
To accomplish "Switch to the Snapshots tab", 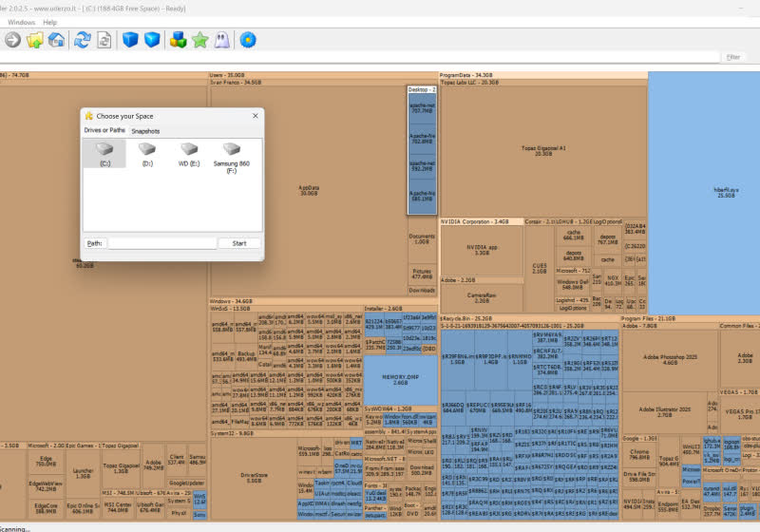I will [x=145, y=131].
